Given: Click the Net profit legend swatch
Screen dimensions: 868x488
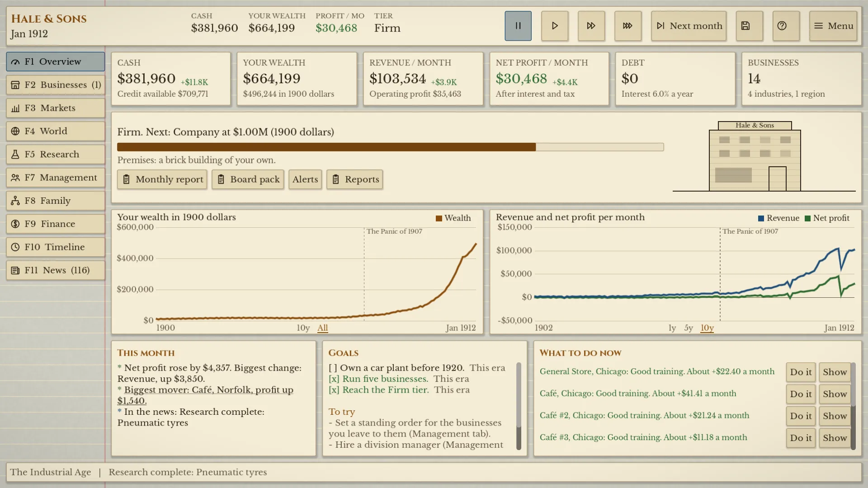Looking at the screenshot, I should [x=807, y=219].
